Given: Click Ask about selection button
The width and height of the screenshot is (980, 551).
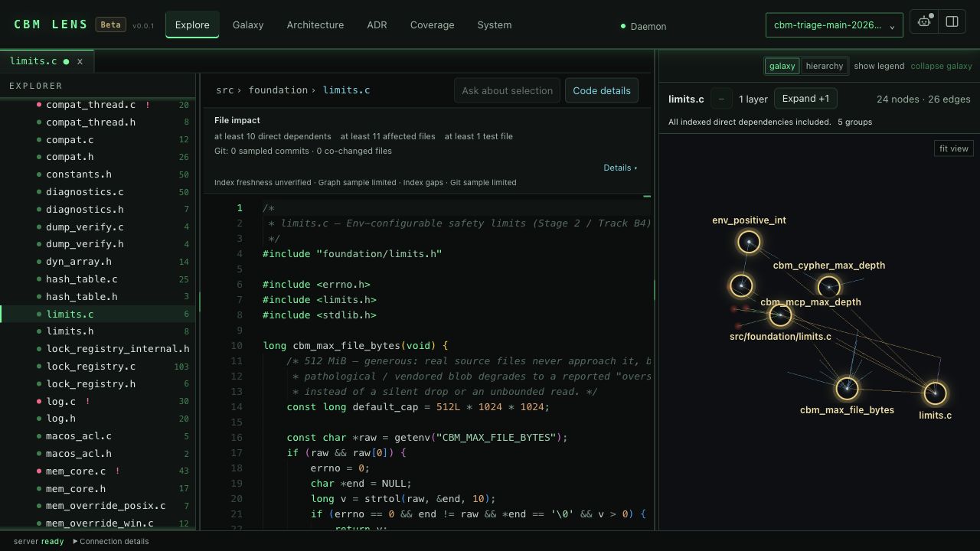Looking at the screenshot, I should point(507,90).
